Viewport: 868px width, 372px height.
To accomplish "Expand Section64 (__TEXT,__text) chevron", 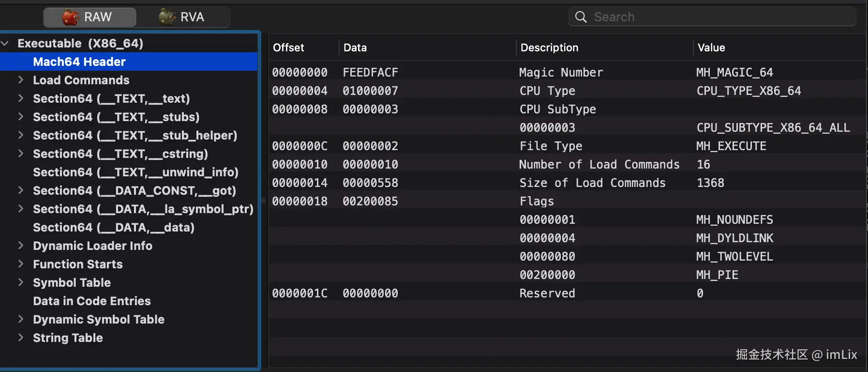I will 21,98.
